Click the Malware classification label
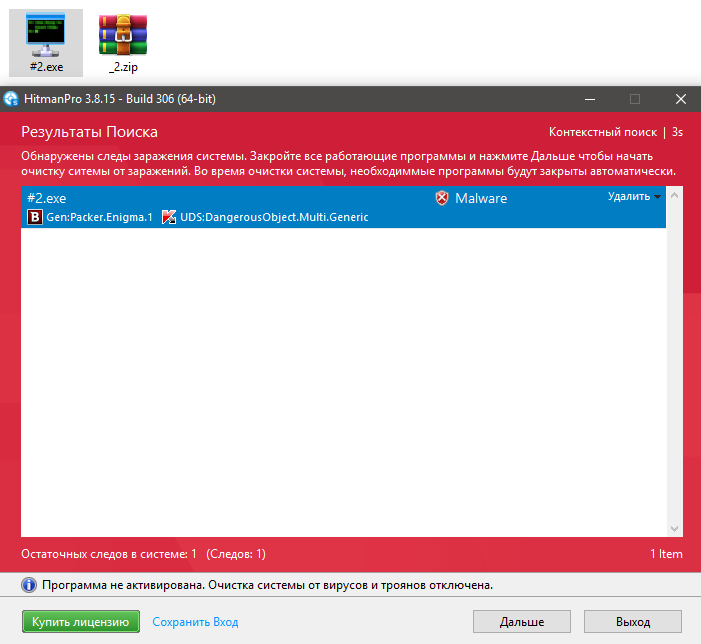Viewport: 701px width, 644px height. pos(481,198)
